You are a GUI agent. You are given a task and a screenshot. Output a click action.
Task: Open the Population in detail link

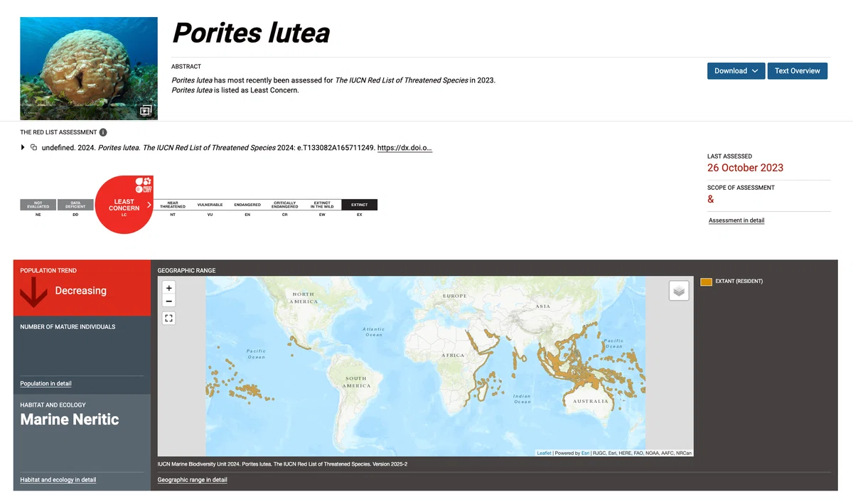pos(46,384)
